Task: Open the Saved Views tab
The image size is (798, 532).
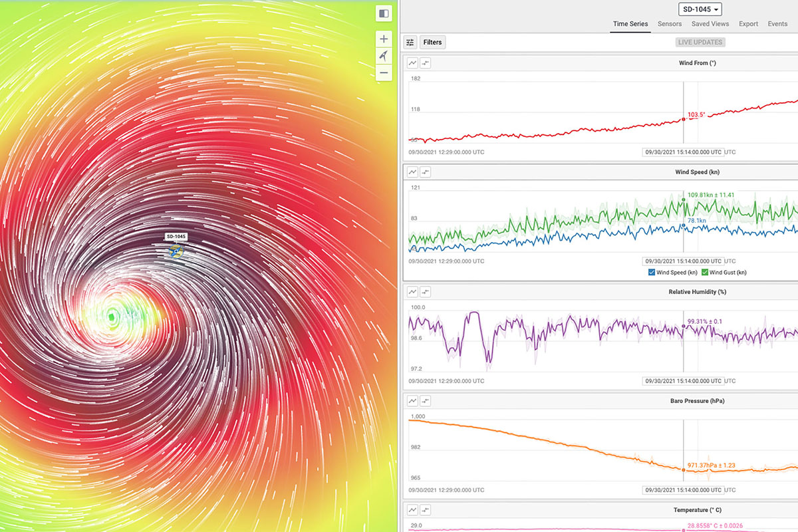Action: (710, 24)
